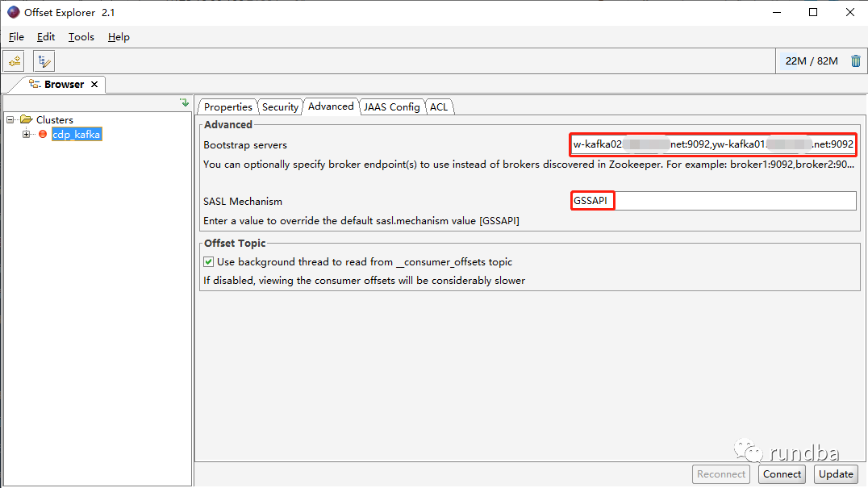This screenshot has height=488, width=868.
Task: Click the 'Enter a value to override' hint text
Action: 361,221
